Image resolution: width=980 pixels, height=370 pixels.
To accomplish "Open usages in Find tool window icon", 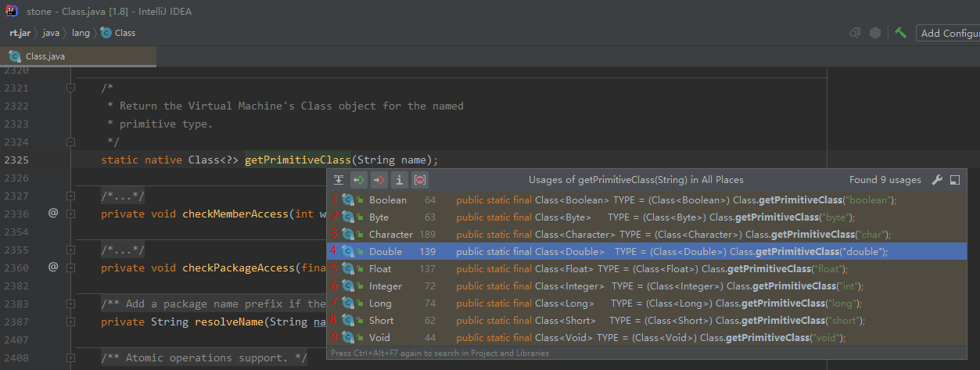I will (955, 180).
